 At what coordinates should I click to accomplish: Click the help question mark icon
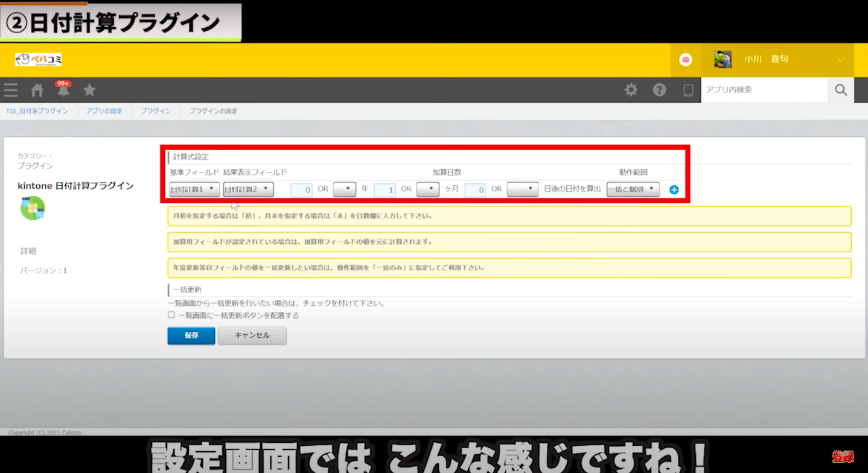coord(659,90)
